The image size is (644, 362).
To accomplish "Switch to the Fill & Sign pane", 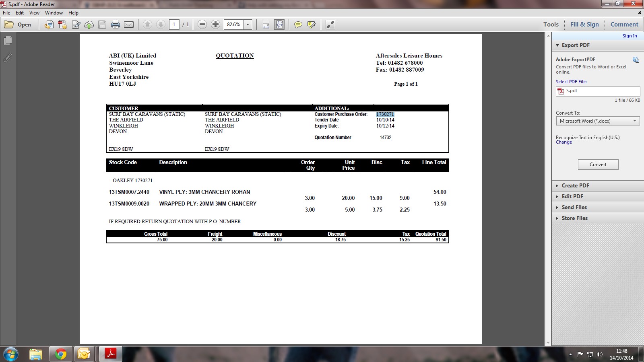I will 584,25.
